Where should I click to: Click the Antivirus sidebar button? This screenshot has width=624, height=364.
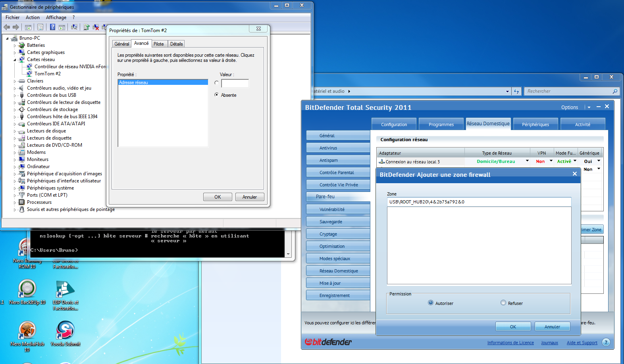(338, 148)
